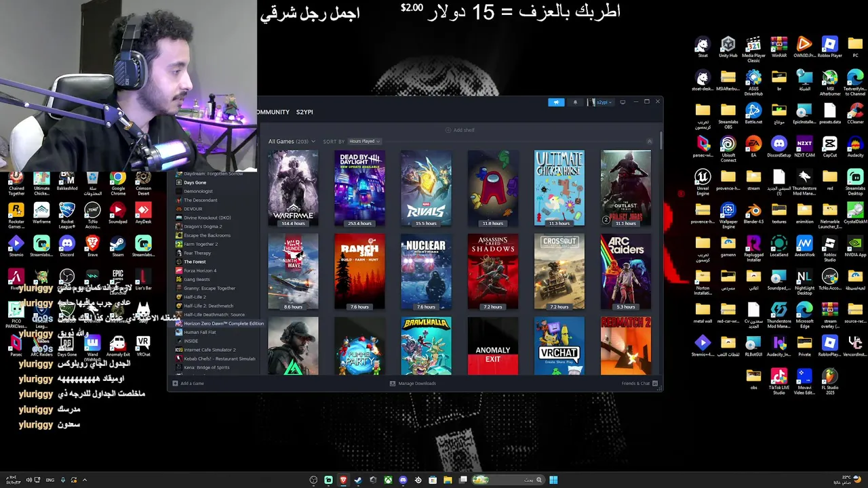
Task: Open NZXT CAM desktop shortcut
Action: click(x=804, y=146)
